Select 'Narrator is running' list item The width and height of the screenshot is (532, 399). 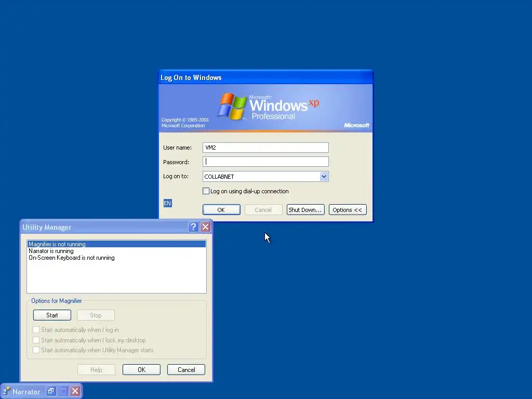[117, 251]
